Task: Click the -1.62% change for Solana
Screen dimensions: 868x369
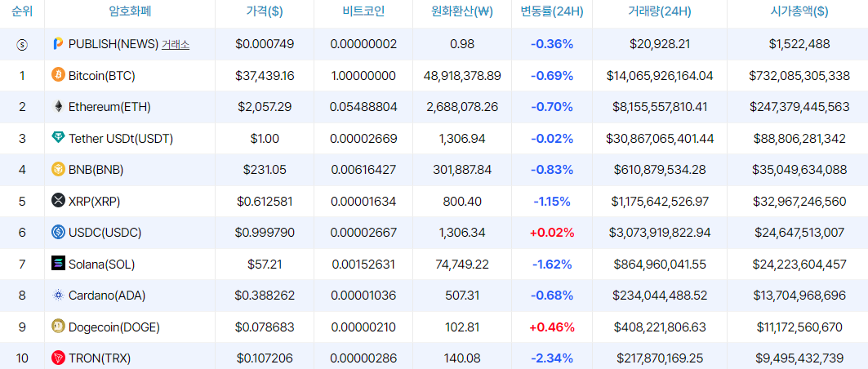Action: (552, 265)
